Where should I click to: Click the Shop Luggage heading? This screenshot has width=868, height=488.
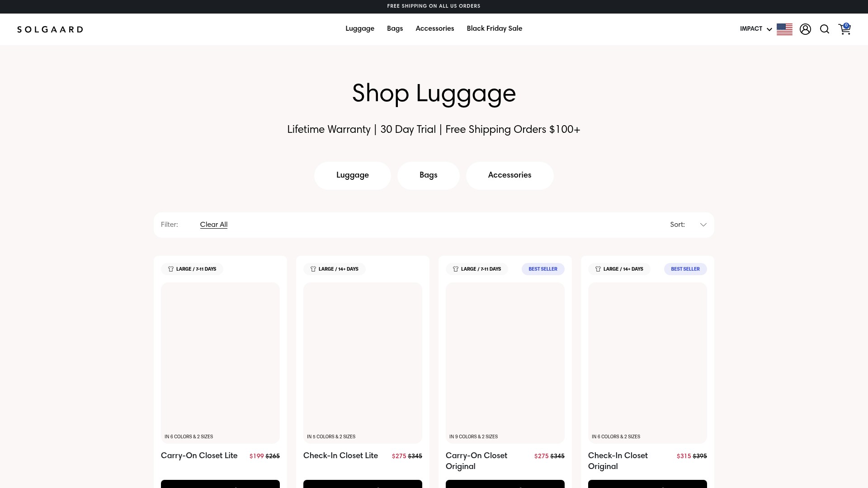434,94
